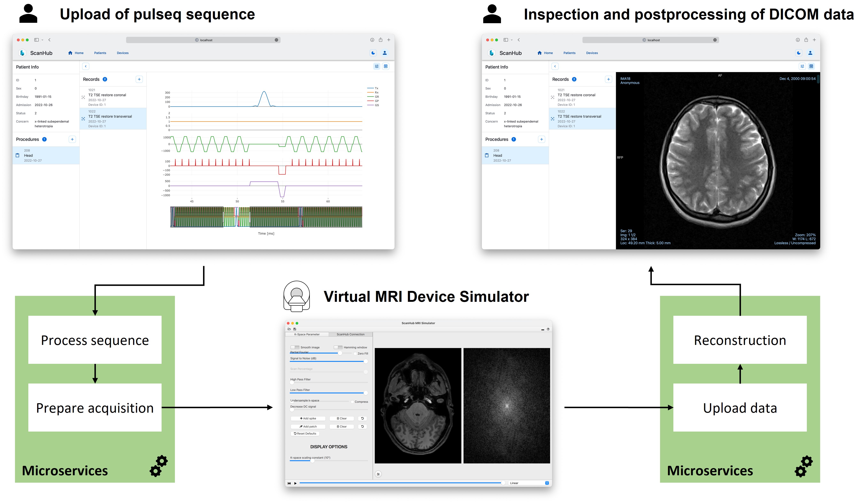The image size is (868, 503).
Task: Click user profile icon in right ScanHub window
Action: [x=810, y=53]
